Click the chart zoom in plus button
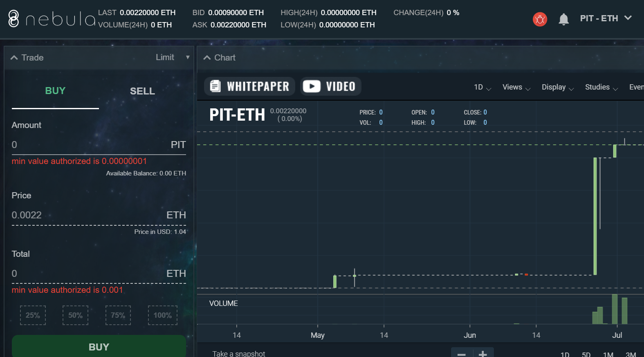644x357 pixels. (x=483, y=353)
